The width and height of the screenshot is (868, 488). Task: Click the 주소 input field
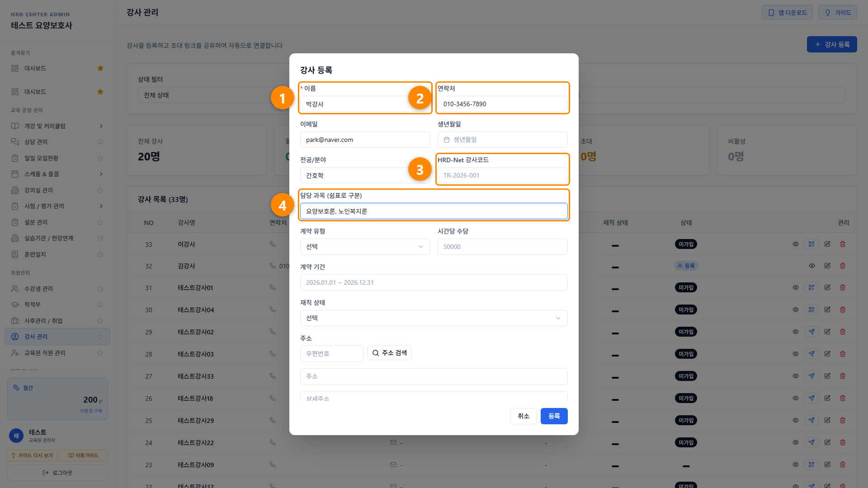click(434, 376)
